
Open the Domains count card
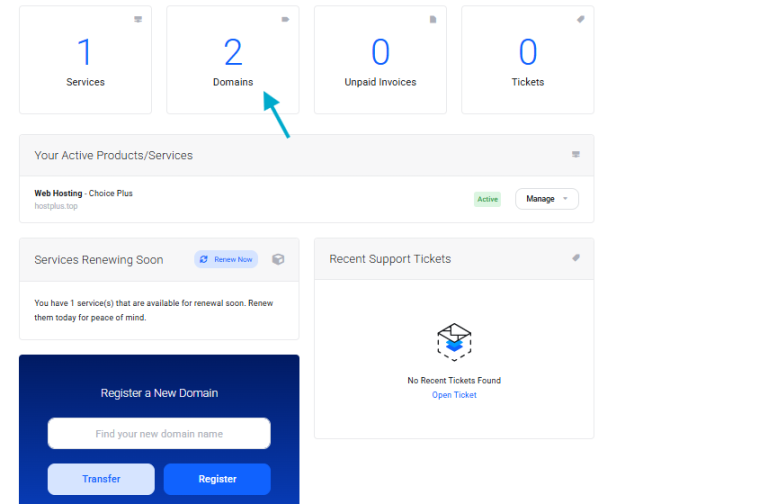coord(233,60)
